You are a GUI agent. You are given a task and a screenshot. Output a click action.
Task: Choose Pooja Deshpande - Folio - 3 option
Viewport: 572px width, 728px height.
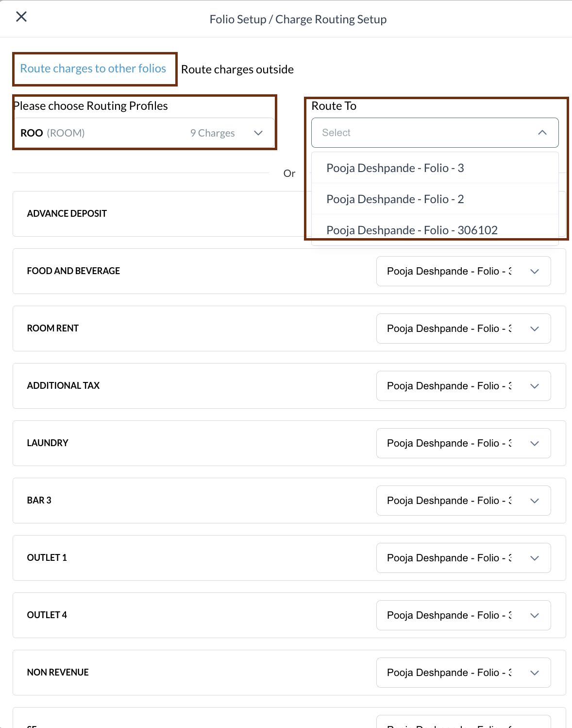[395, 168]
